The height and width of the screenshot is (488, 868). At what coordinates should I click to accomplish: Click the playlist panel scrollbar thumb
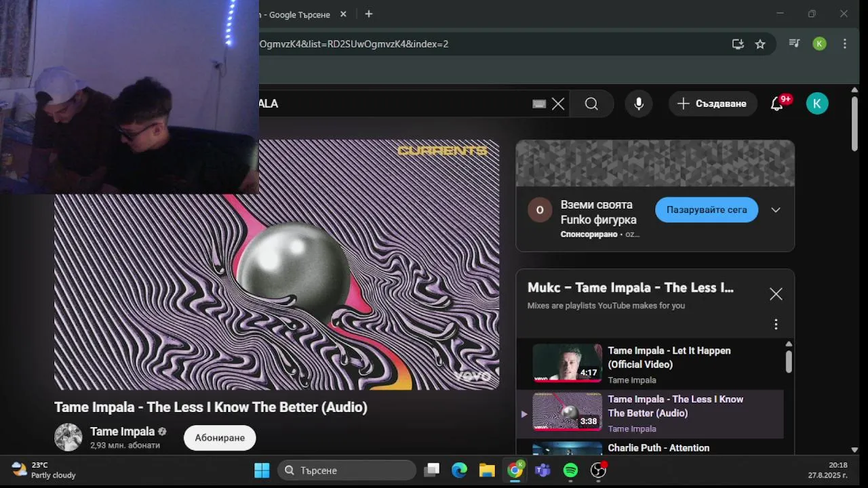(789, 361)
